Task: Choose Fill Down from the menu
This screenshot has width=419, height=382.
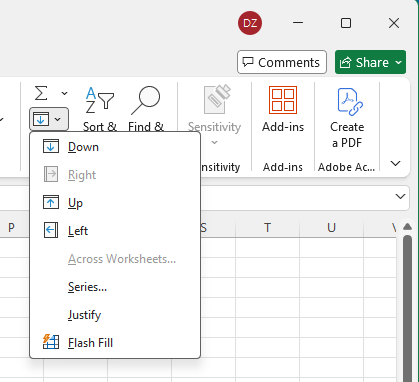Action: 115,147
